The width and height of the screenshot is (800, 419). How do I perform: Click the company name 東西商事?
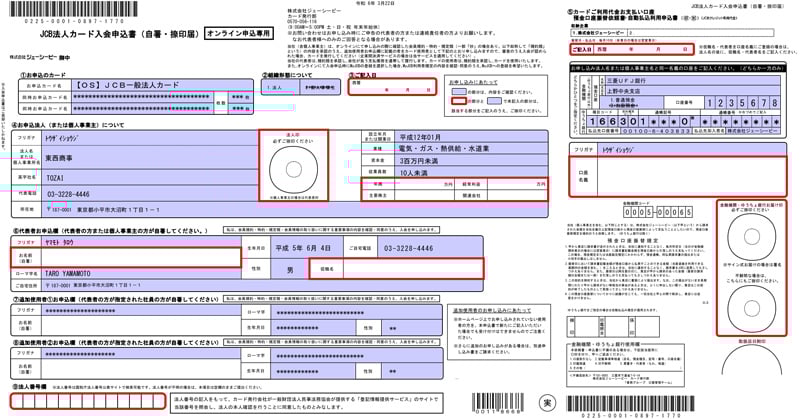59,159
